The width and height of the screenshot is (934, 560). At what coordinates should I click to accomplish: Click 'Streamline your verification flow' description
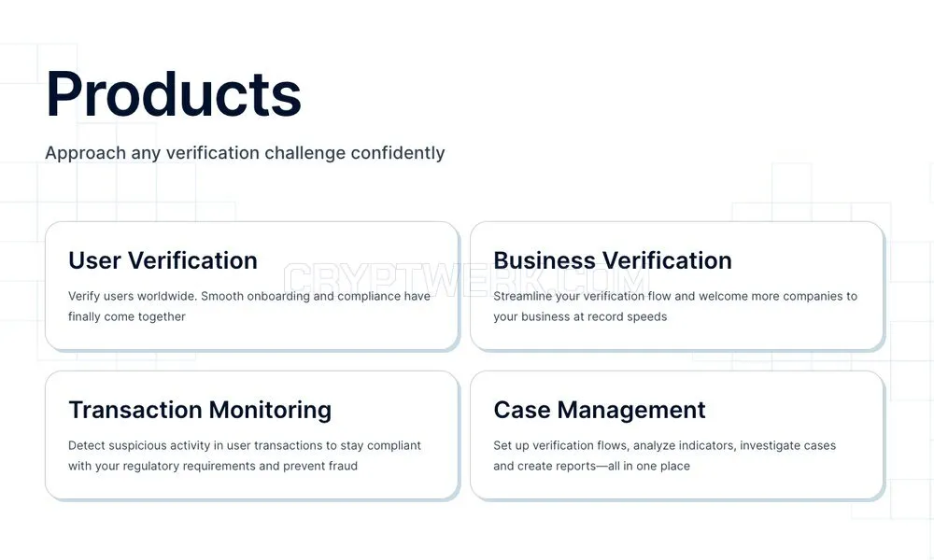point(675,306)
